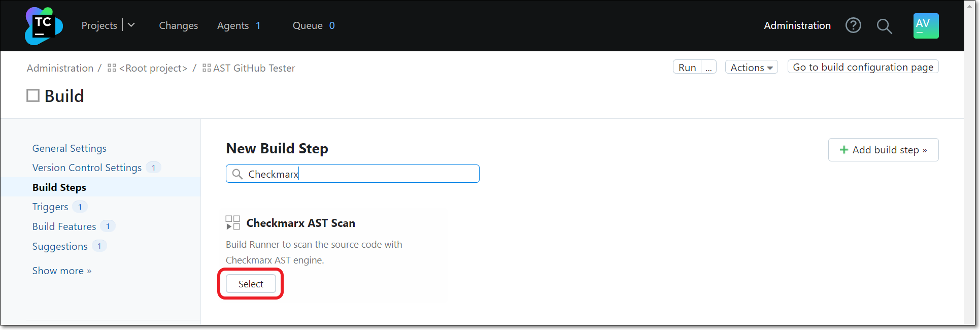980x330 pixels.
Task: Follow the Root project breadcrumb link
Action: (153, 68)
